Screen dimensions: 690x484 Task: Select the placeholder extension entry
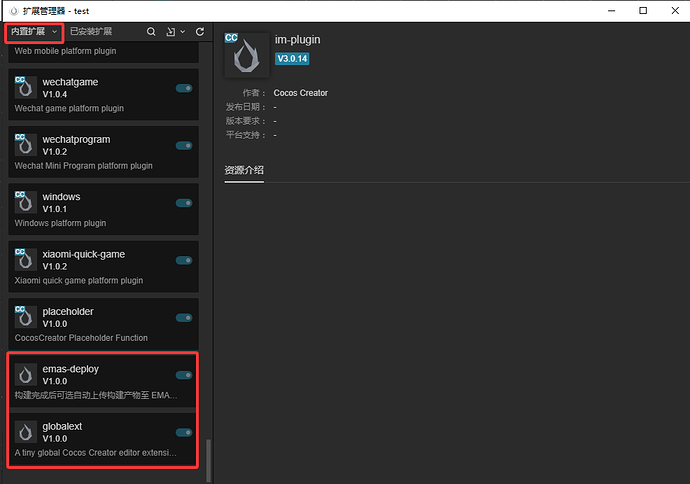(103, 324)
